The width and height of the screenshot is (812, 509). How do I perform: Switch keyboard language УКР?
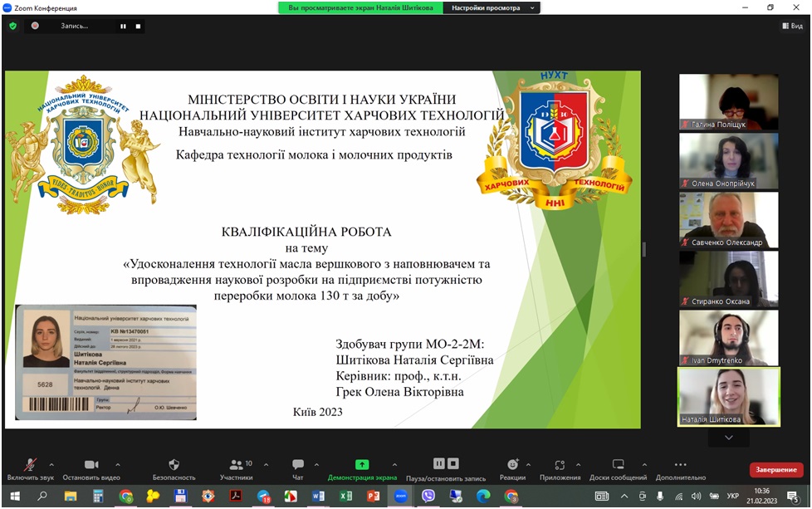tap(732, 496)
